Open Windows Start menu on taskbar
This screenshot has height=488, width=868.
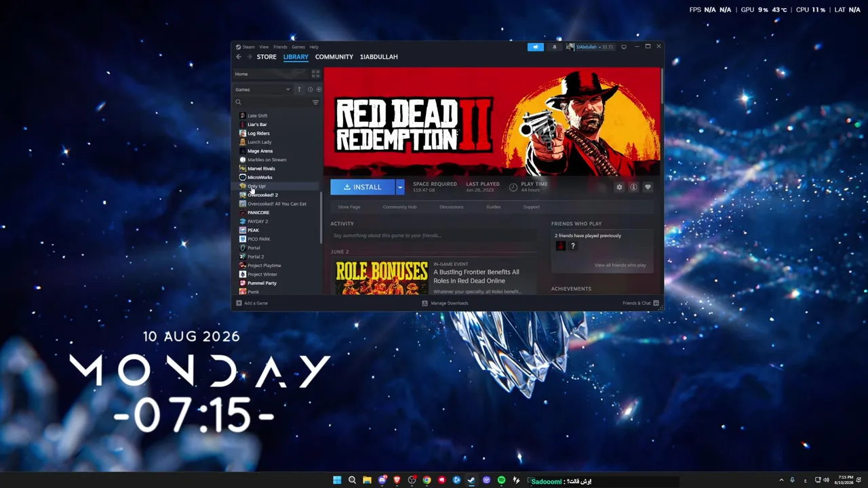click(x=337, y=480)
